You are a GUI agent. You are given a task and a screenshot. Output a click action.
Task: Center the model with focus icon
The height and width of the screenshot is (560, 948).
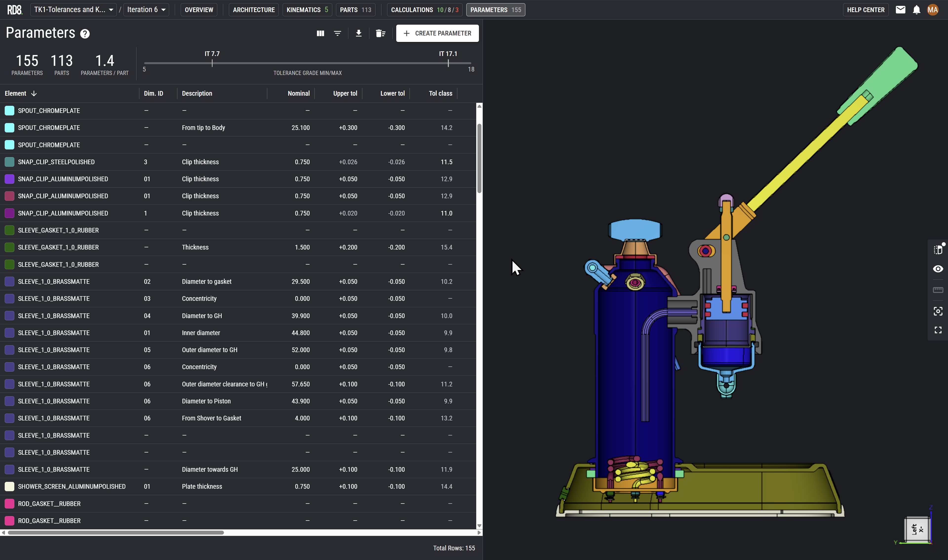[x=938, y=311]
